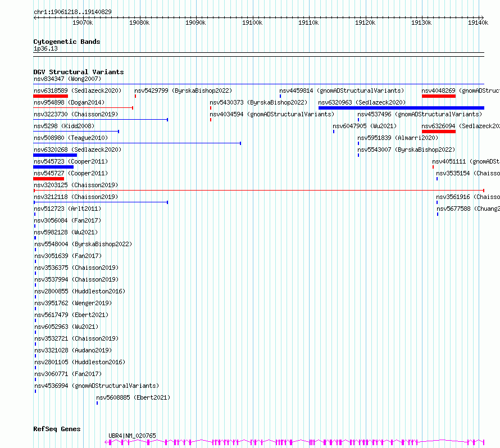Select the blue nsv6320963 (Sedlazeck2020) bar
Screen dimensions: 500x448
point(401,108)
